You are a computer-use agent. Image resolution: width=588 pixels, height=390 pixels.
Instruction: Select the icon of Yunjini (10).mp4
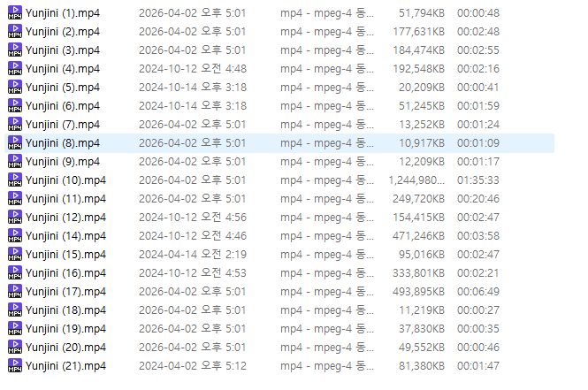coord(15,180)
